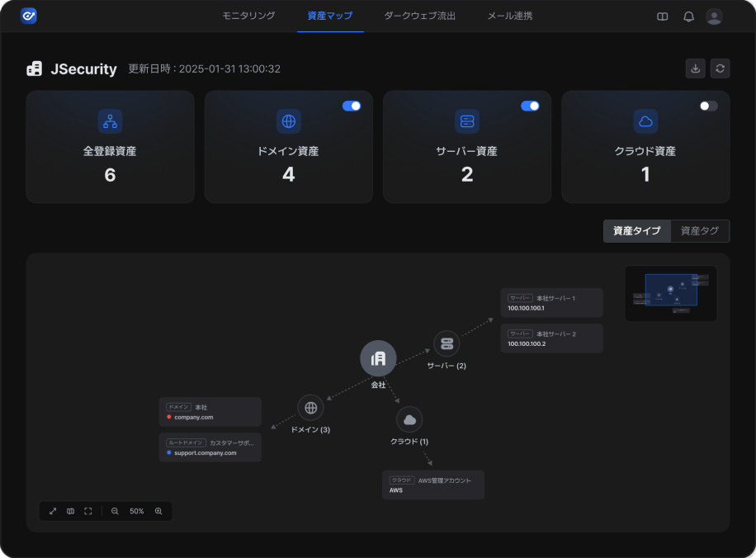
Task: Click the ドメイン資産 count 4
Action: click(288, 175)
